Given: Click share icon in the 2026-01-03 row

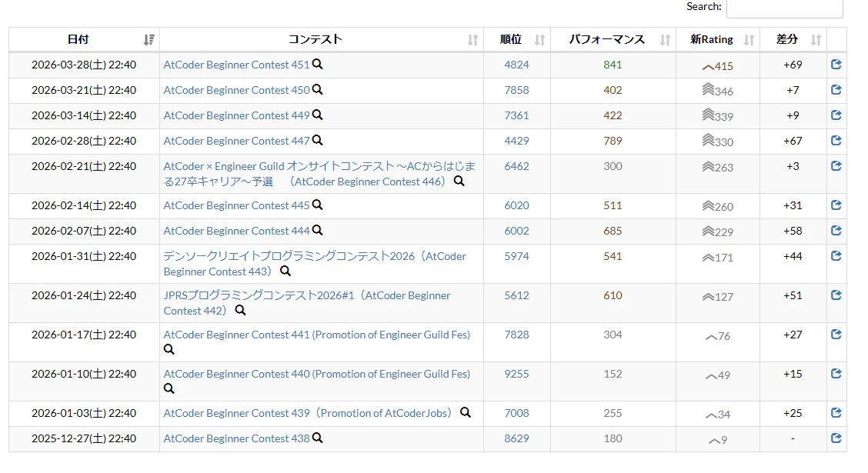Looking at the screenshot, I should point(836,413).
